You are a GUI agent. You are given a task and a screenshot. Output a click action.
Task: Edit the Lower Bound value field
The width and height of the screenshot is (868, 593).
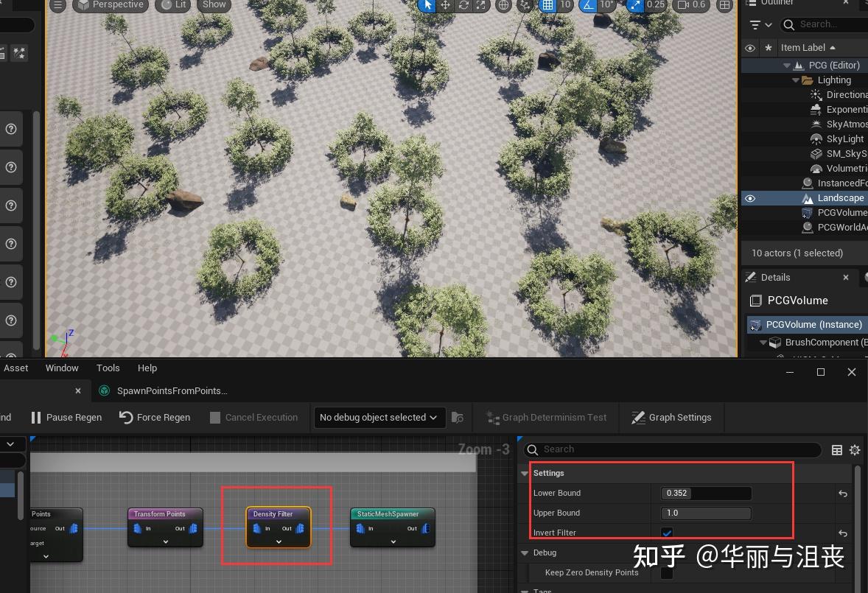point(704,493)
